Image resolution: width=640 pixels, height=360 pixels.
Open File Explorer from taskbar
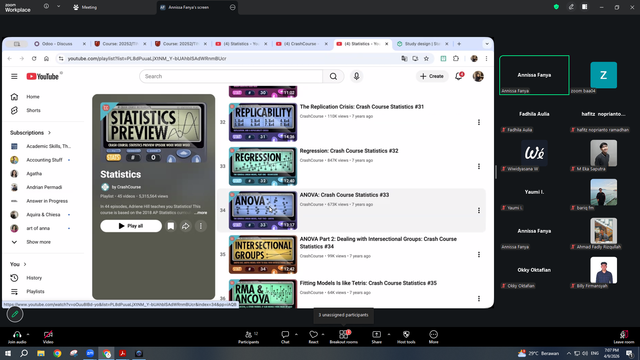(41, 353)
